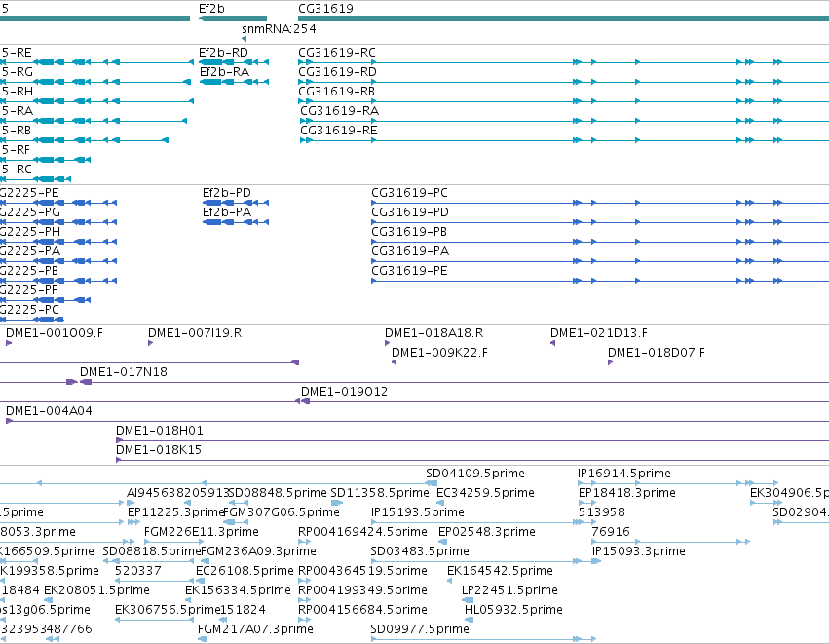The height and width of the screenshot is (644, 829).
Task: Select BAC clone DME1-004A04
Action: tap(49, 411)
